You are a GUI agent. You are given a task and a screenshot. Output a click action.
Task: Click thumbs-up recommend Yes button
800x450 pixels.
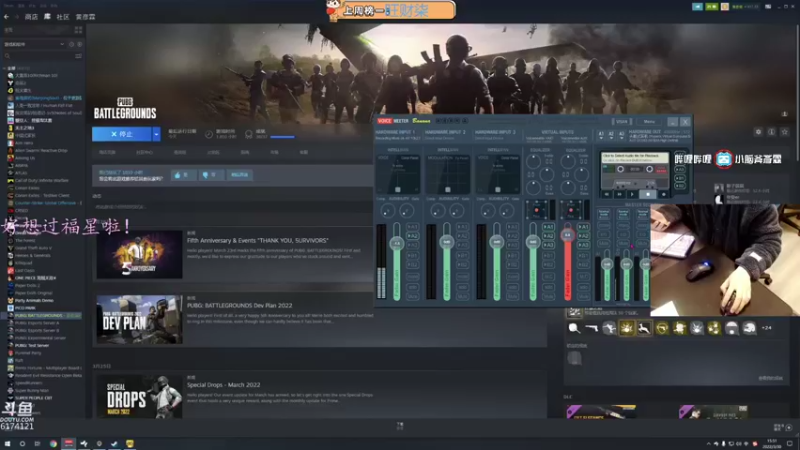coord(183,175)
